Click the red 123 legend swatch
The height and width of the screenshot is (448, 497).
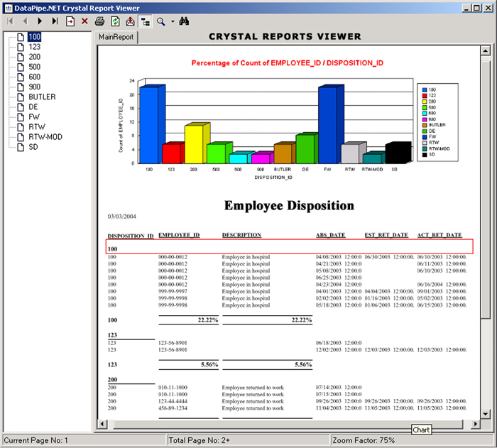425,96
